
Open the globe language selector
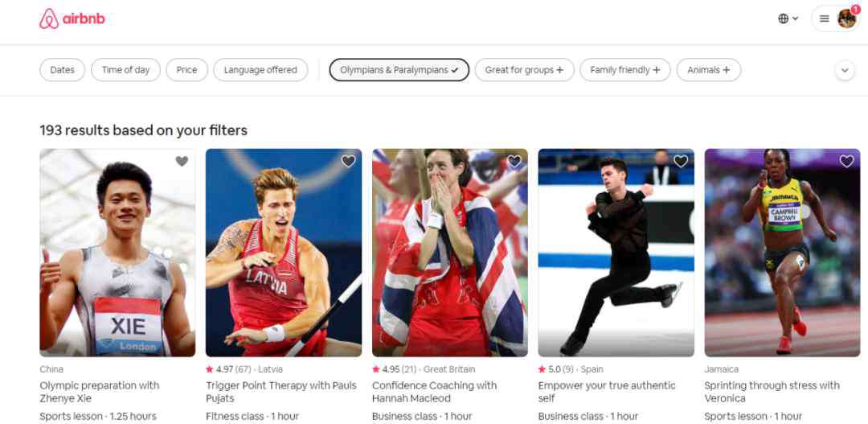tap(788, 19)
